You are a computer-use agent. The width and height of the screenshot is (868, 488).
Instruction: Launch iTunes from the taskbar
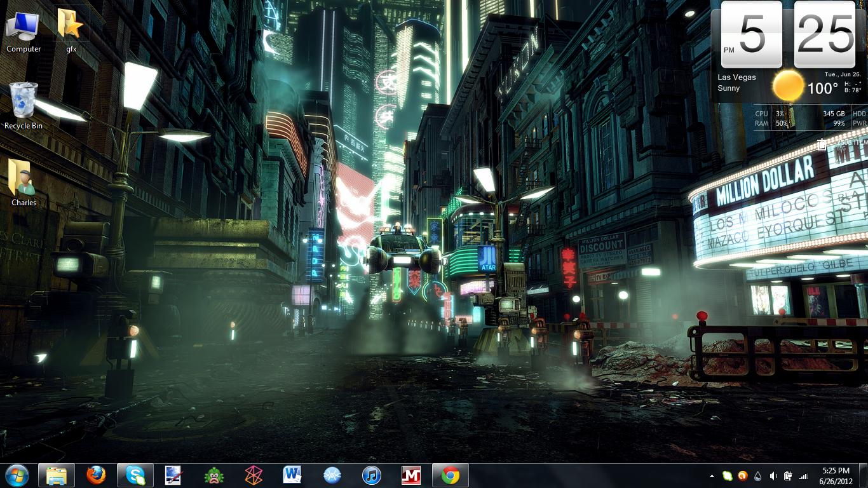(x=372, y=475)
